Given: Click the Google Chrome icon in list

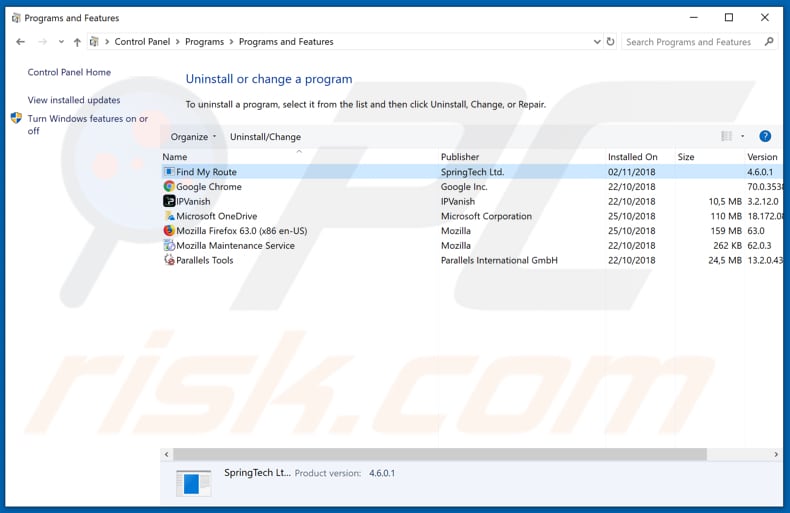Looking at the screenshot, I should (169, 186).
